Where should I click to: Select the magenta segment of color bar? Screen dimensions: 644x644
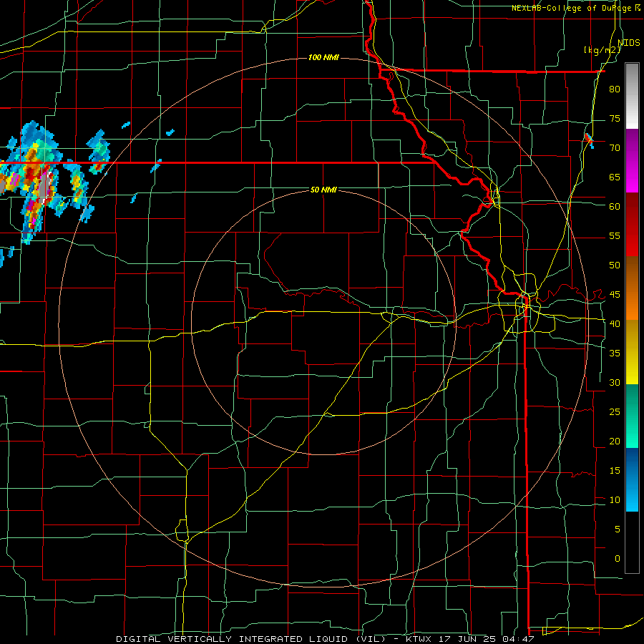(x=632, y=160)
